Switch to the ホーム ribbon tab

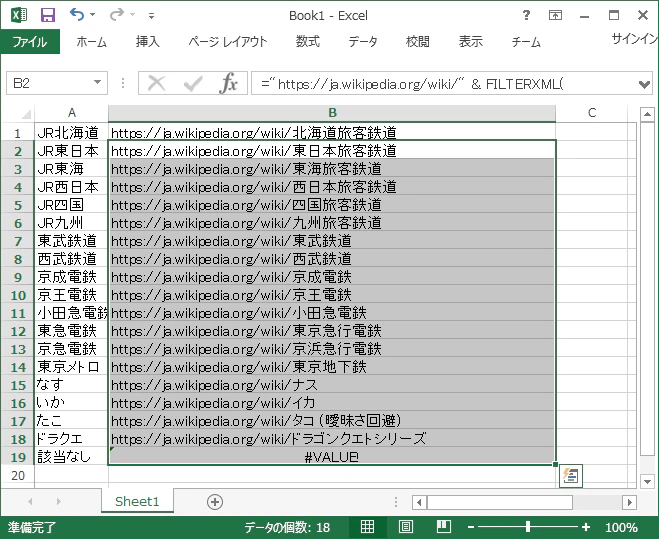tap(92, 42)
